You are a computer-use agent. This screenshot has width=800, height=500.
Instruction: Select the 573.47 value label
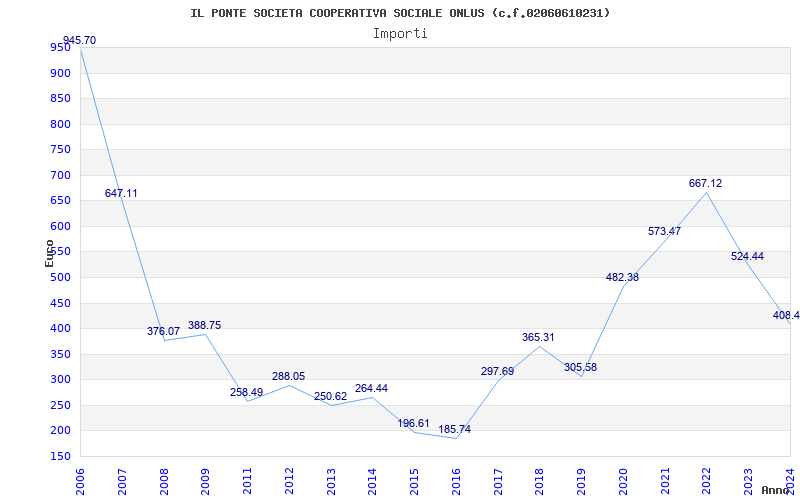[x=664, y=231]
